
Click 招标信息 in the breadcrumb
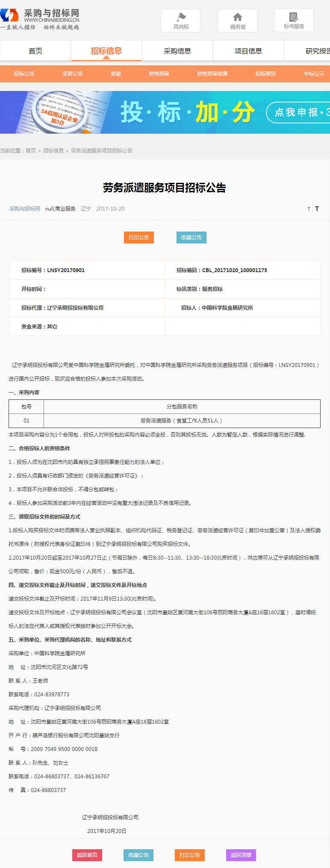(53, 151)
